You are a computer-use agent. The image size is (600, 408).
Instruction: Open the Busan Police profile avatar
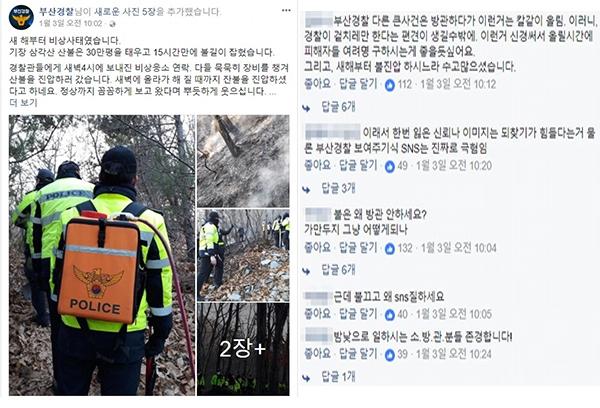coord(21,17)
